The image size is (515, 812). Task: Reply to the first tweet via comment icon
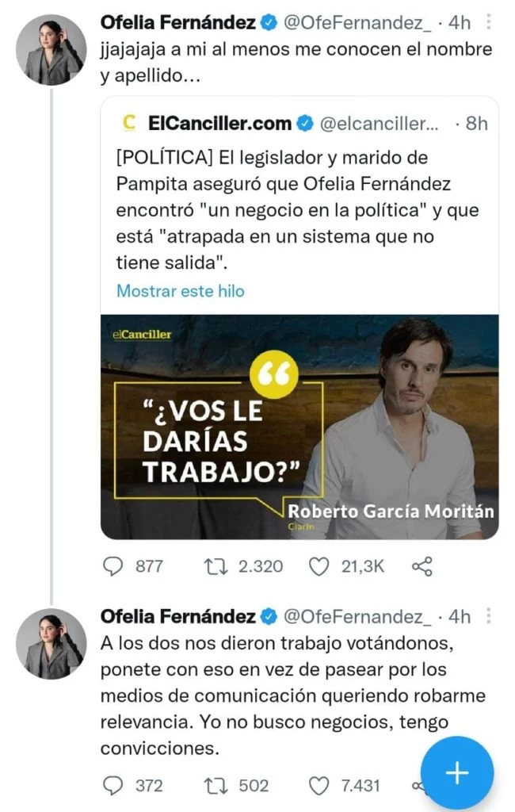114,566
